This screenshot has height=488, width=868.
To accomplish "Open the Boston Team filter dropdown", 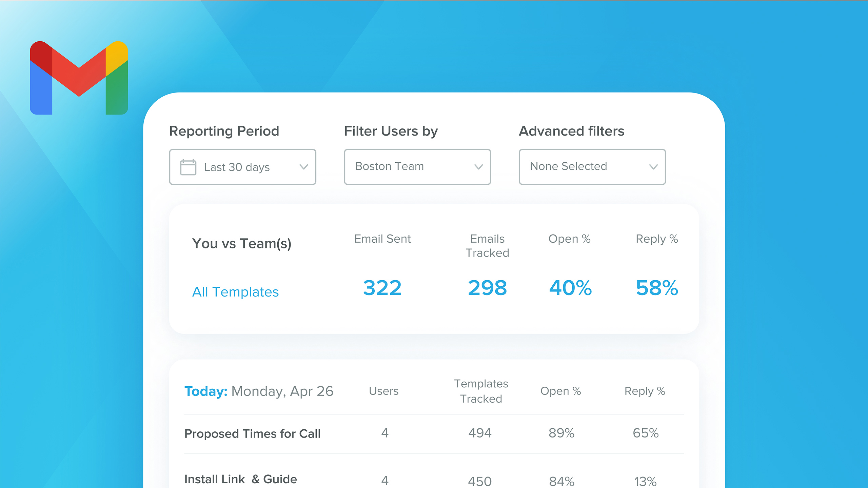I will pos(417,167).
